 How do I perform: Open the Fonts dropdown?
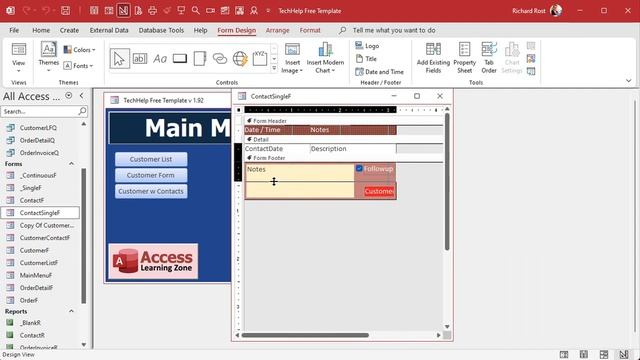(78, 66)
